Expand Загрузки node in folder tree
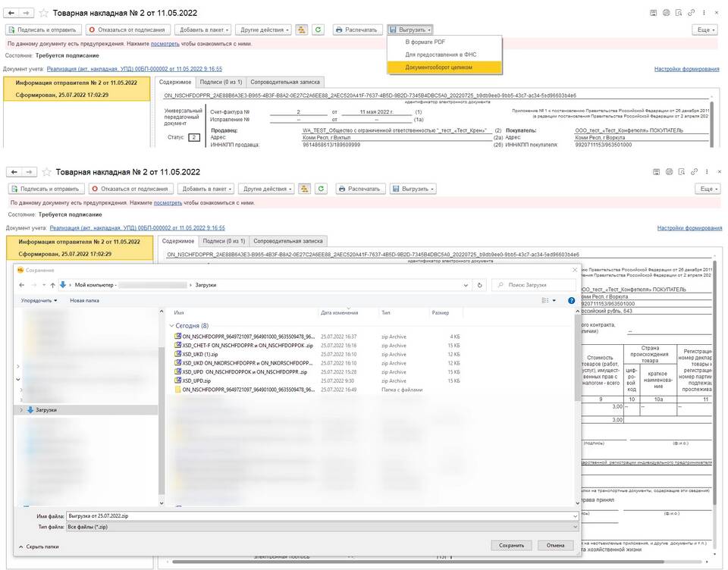728x570 pixels. 21,410
